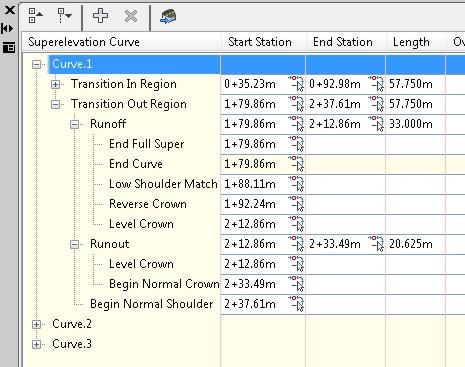The height and width of the screenshot is (367, 465).
Task: Select the Curve.3 tree row
Action: pyautogui.click(x=72, y=344)
